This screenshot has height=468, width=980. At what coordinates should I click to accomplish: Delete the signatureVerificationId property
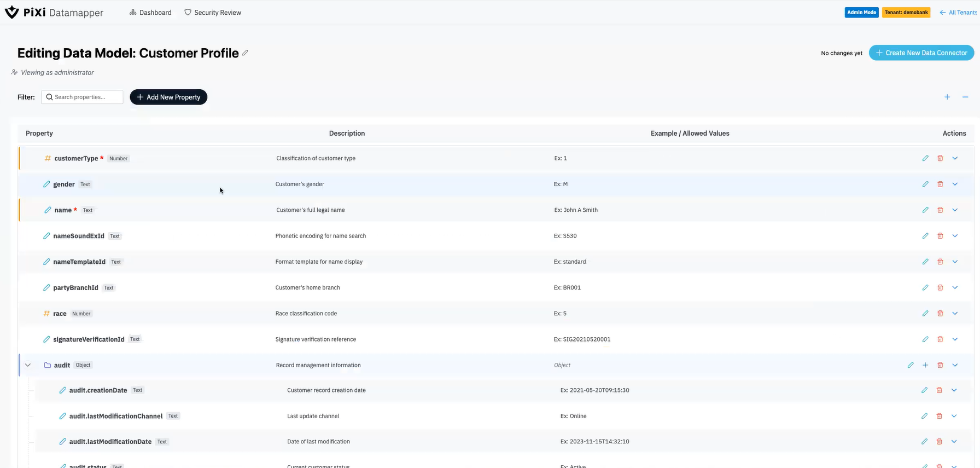click(940, 339)
